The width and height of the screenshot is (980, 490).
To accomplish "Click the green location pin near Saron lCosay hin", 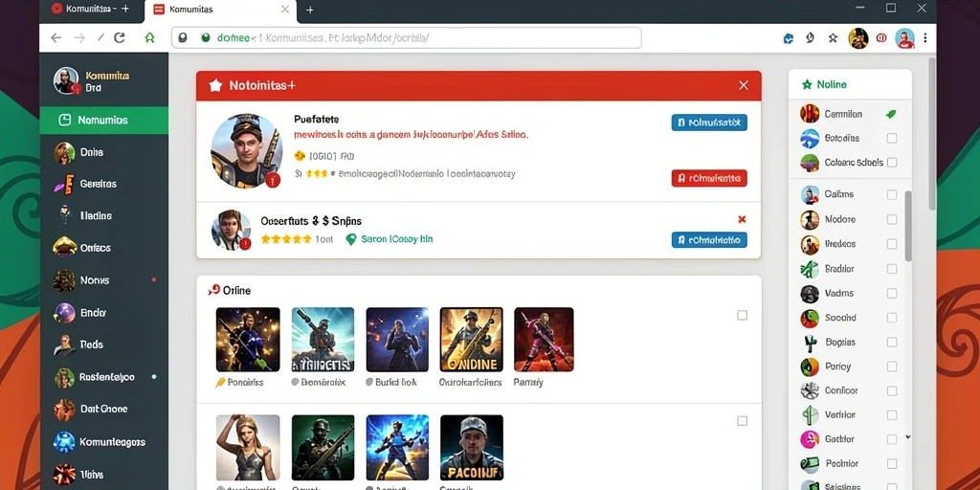I will click(350, 239).
